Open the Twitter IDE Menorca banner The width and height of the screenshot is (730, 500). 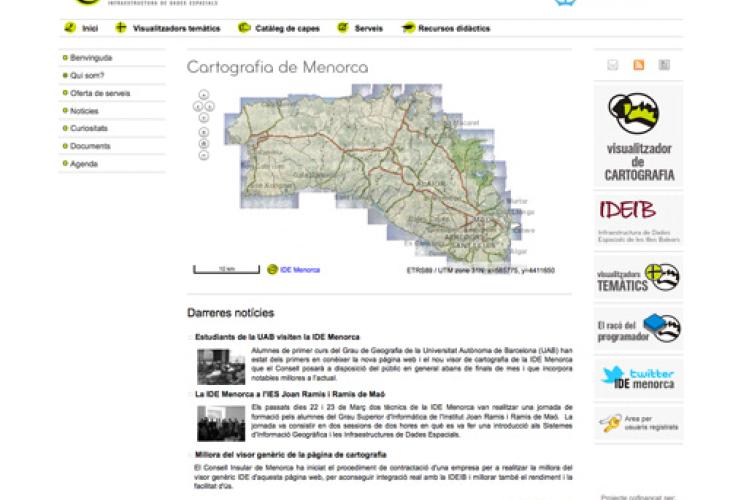[639, 378]
